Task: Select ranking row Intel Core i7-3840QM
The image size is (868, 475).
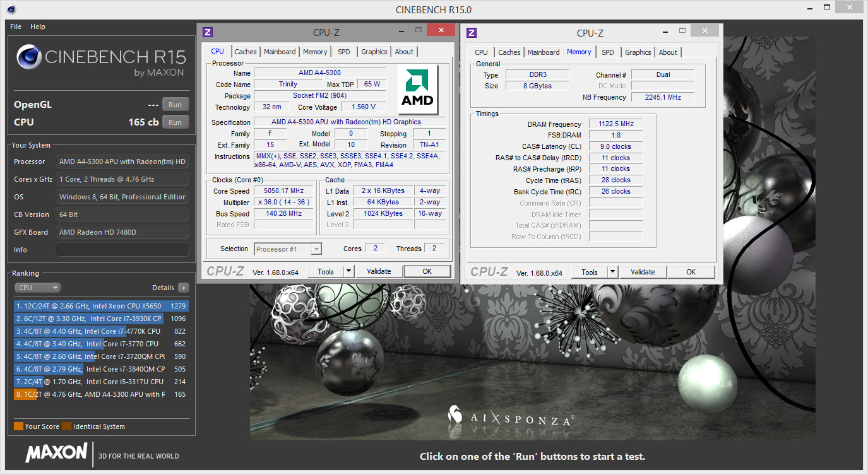Action: [101, 369]
